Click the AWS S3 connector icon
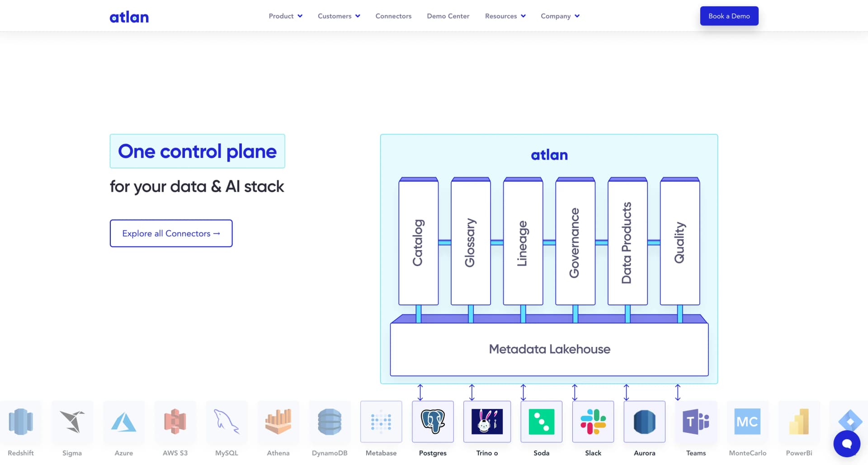Screen dimensions: 868x465 click(x=175, y=422)
